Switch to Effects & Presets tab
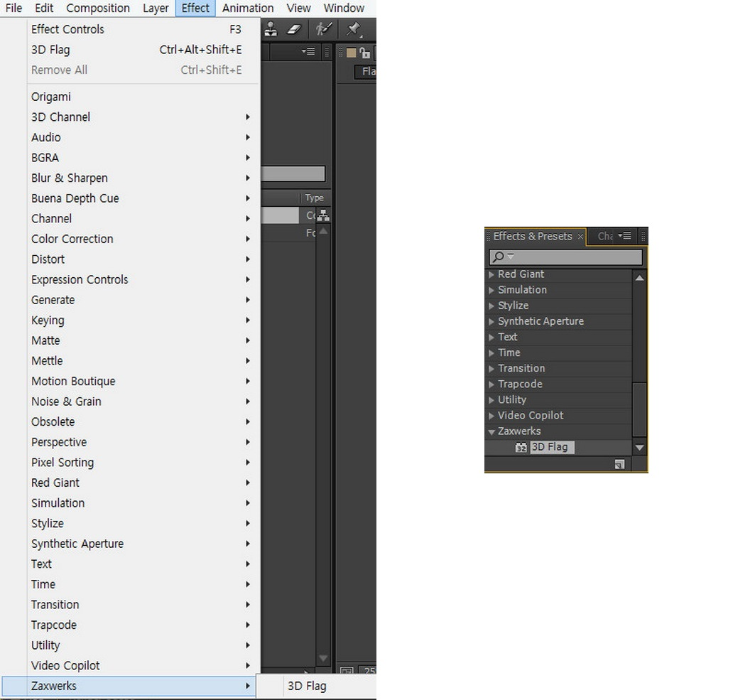755x700 pixels. pos(533,236)
